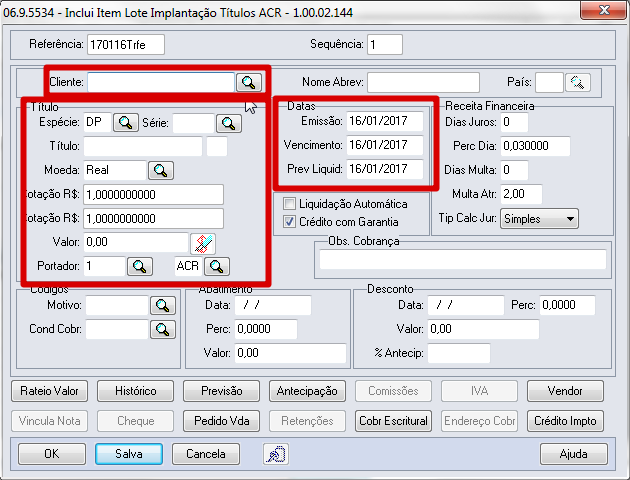Click the Dias Multa field
This screenshot has width=630, height=480.
tap(514, 170)
